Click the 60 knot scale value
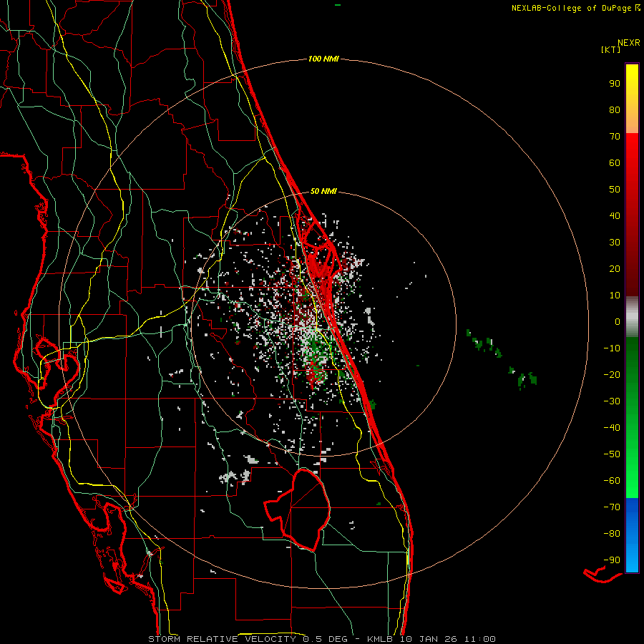Screen dimensions: 644x644 click(615, 163)
